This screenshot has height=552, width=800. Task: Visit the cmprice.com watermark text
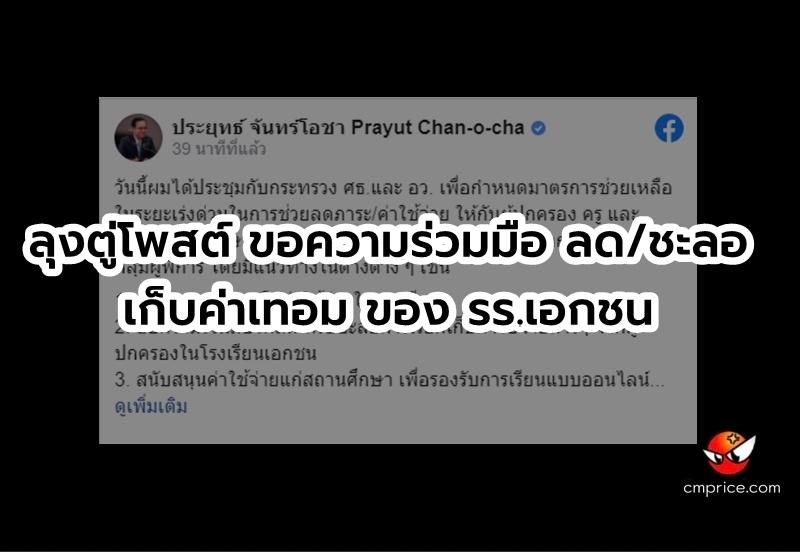[x=732, y=488]
